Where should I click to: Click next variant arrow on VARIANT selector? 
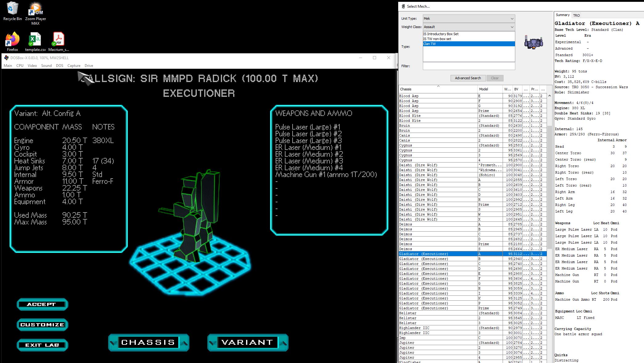click(x=284, y=343)
